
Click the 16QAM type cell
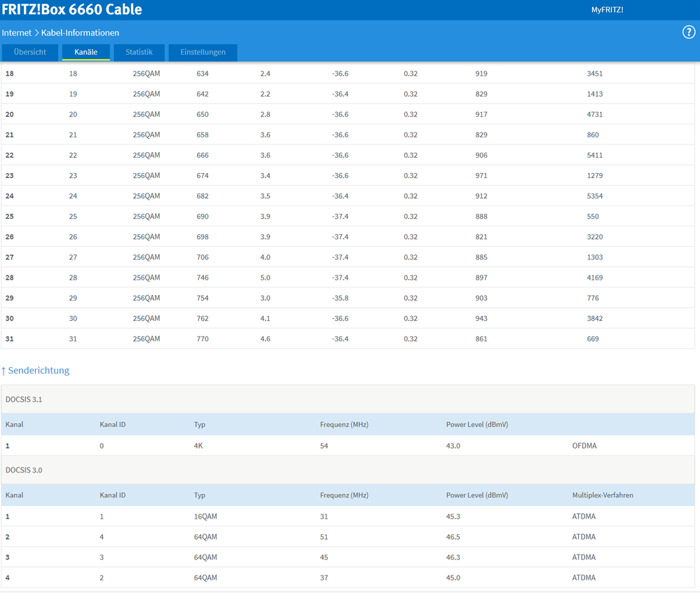click(205, 517)
